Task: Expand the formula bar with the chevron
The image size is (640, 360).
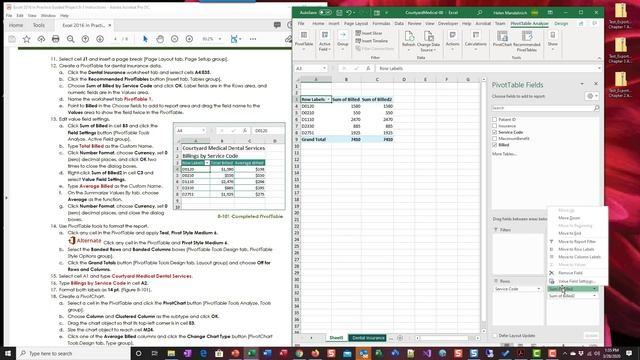Action: (x=599, y=68)
